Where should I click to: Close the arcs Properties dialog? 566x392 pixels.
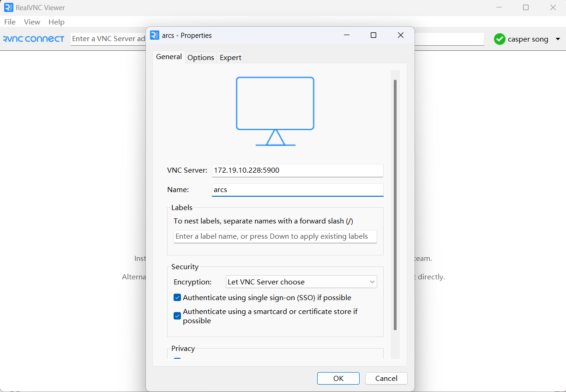tap(401, 35)
